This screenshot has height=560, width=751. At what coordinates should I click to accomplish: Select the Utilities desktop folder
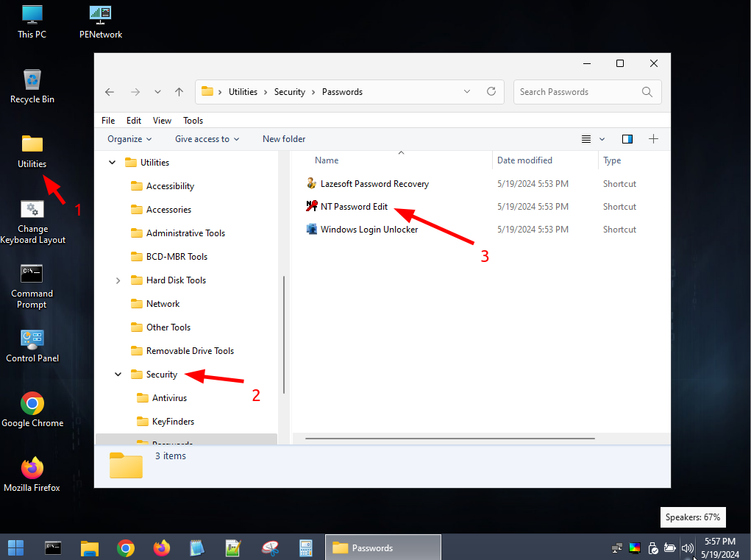pos(32,152)
